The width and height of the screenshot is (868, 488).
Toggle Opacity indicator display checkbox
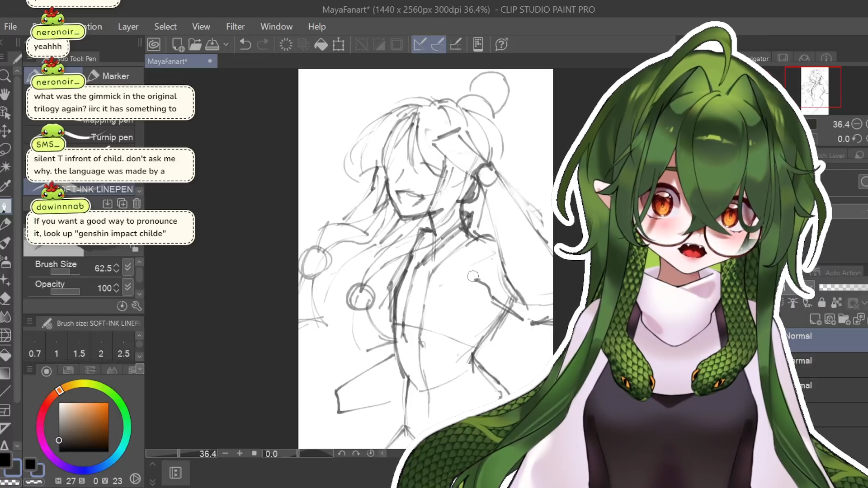pos(128,287)
